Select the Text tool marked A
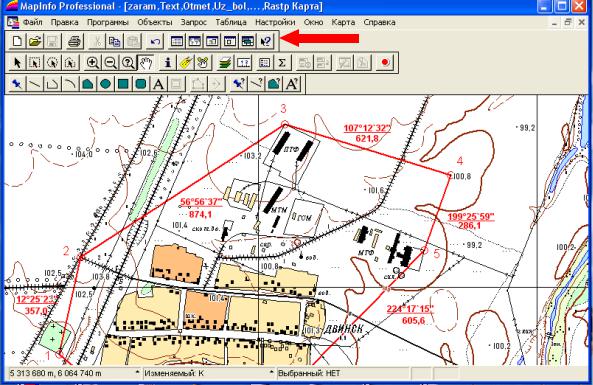 coord(159,84)
